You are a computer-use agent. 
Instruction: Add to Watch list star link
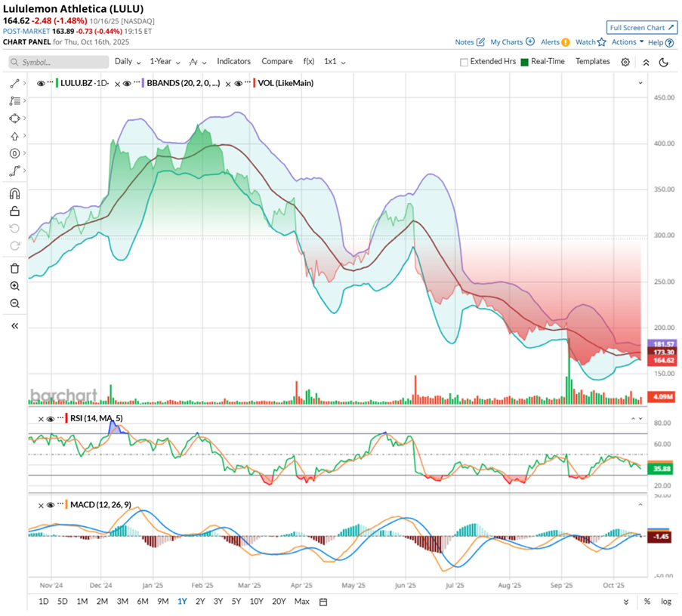591,42
